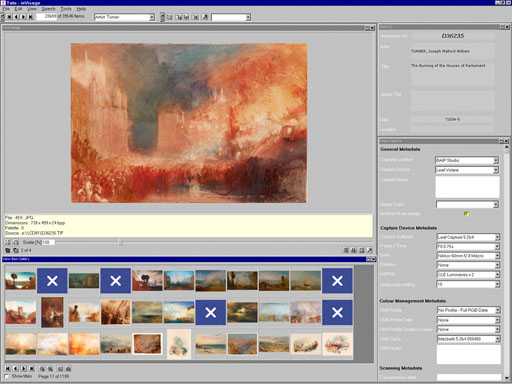Screen dimensions: 512x384
Task: Expand the BAIP Studio dropdown
Action: pyautogui.click(x=496, y=161)
